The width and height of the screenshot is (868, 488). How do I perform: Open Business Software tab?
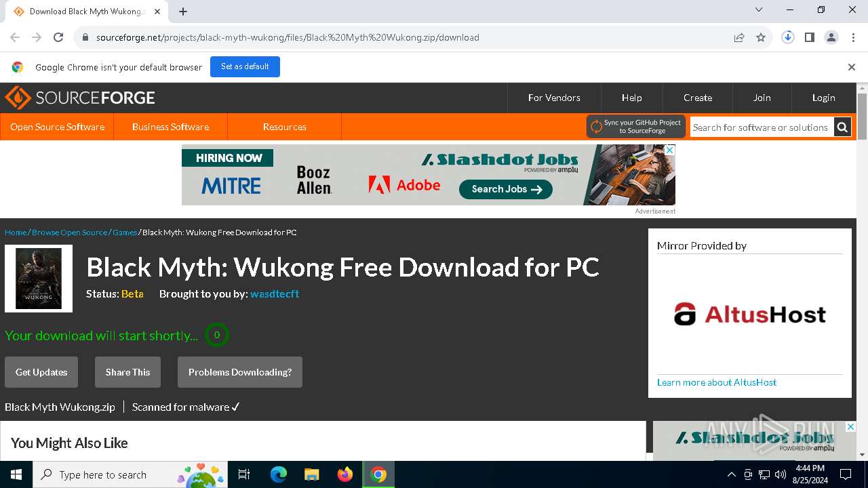tap(170, 127)
